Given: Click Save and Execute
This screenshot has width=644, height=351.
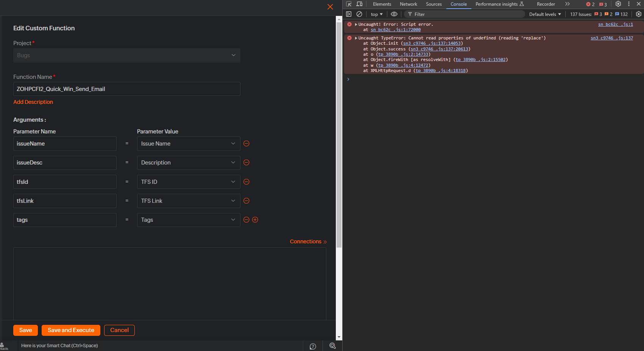Looking at the screenshot, I should tap(71, 330).
